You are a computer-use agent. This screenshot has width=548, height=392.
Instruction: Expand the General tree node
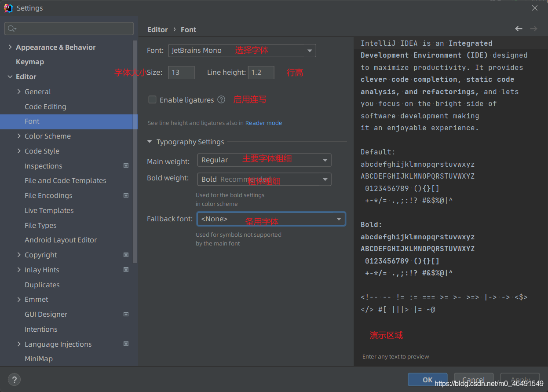tap(19, 92)
